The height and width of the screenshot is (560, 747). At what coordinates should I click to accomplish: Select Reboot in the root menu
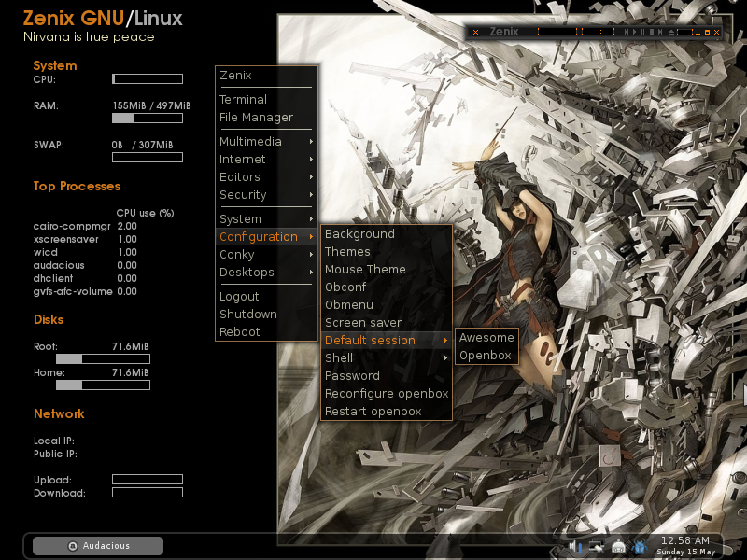[x=266, y=331]
